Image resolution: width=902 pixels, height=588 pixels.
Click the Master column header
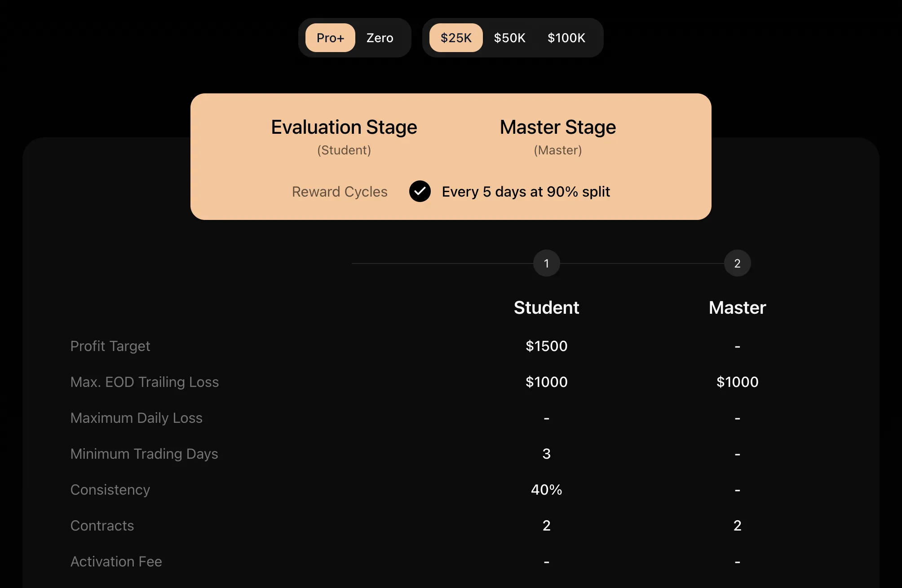pyautogui.click(x=737, y=307)
